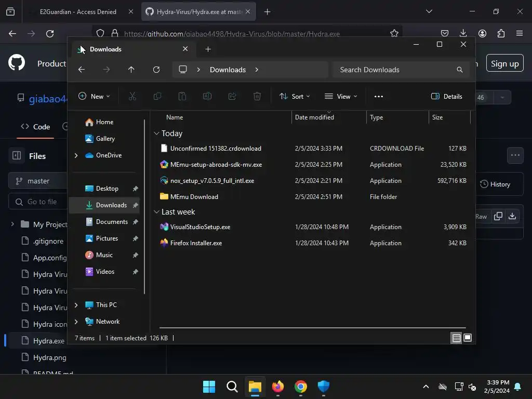Select Gallery in Explorer sidebar

[x=105, y=139]
